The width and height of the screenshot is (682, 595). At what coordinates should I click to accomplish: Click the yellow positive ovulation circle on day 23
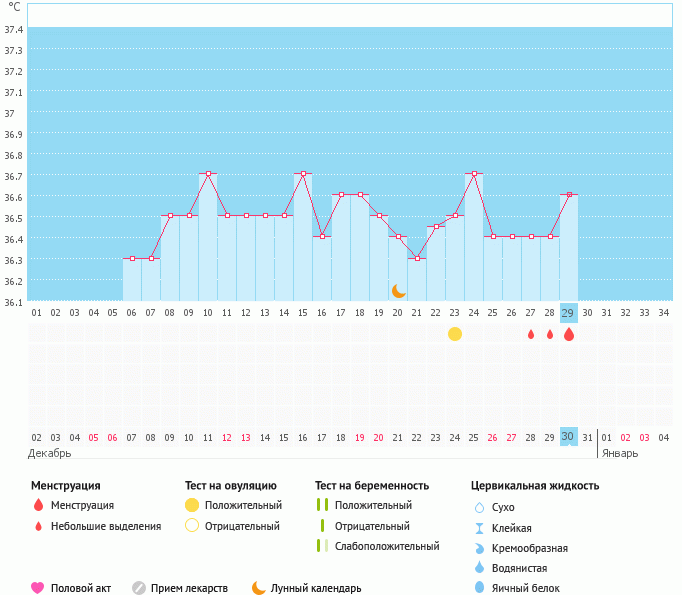coord(455,334)
